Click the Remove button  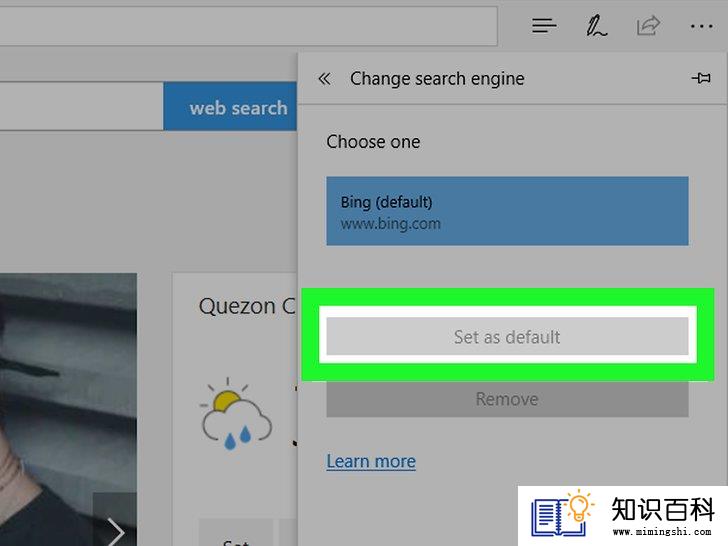pos(507,399)
